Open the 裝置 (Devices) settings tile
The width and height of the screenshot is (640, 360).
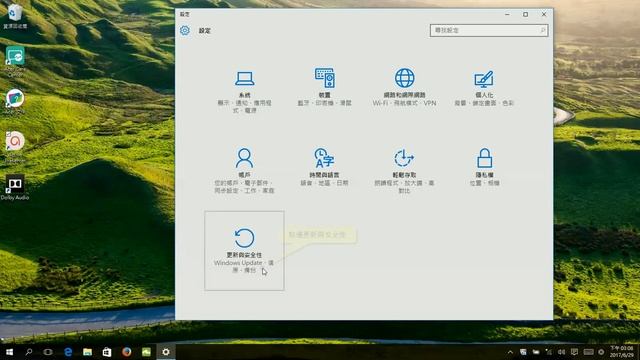pyautogui.click(x=324, y=91)
